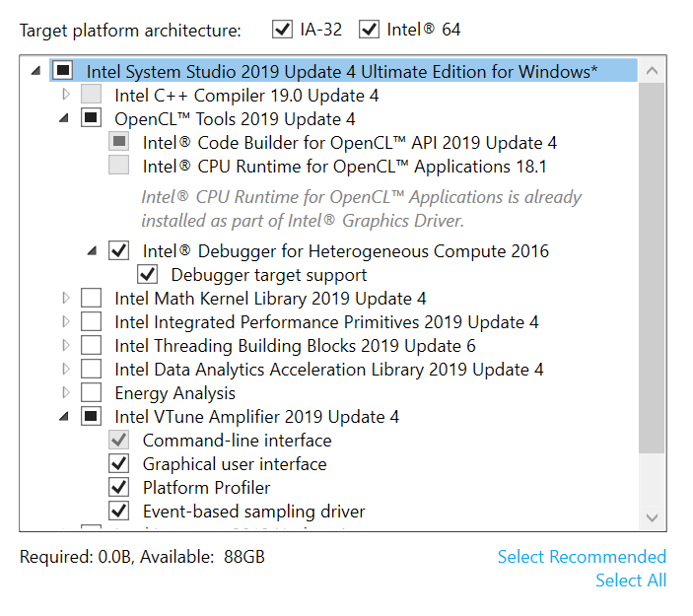This screenshot has width=693, height=616.
Task: Select the Intel System Studio 2019 Ultimate Edition row
Action: (x=343, y=71)
